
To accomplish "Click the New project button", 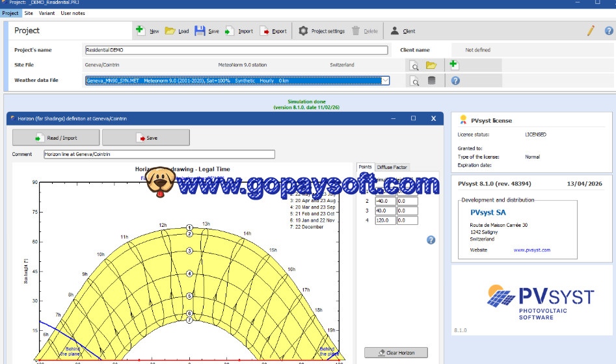I will click(147, 31).
